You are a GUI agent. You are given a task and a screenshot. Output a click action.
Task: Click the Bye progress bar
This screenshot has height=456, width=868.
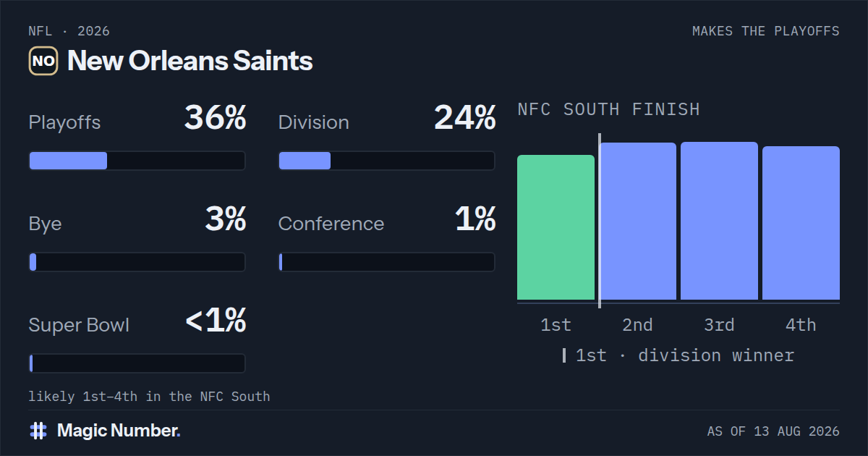pyautogui.click(x=137, y=262)
